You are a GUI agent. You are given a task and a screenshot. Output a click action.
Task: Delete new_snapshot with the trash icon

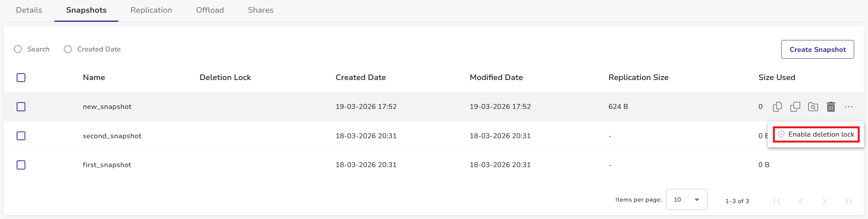click(x=831, y=107)
